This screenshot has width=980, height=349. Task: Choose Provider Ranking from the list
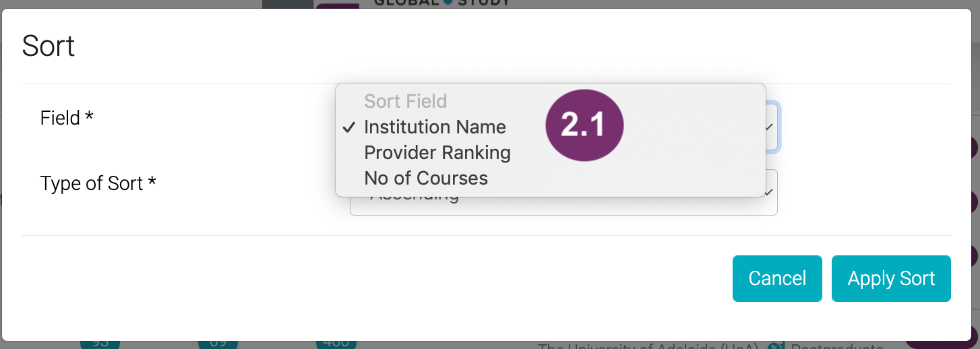[x=437, y=153]
